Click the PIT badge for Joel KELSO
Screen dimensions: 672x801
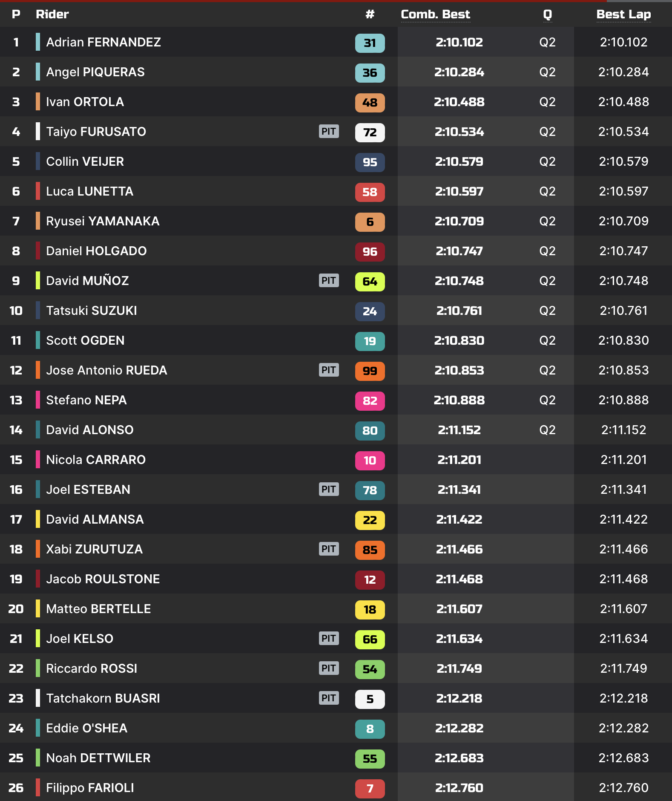329,638
